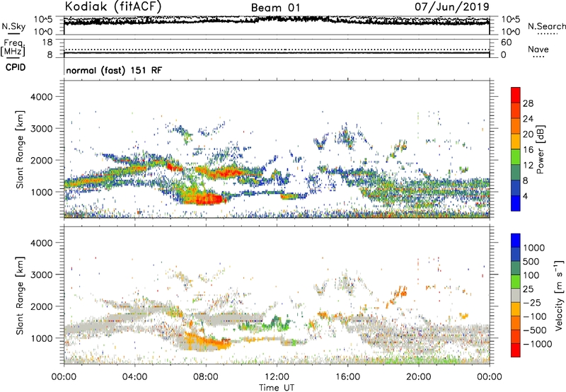Click the '4000' tick in power panel
Image resolution: width=566 pixels, height=392 pixels.
point(41,97)
